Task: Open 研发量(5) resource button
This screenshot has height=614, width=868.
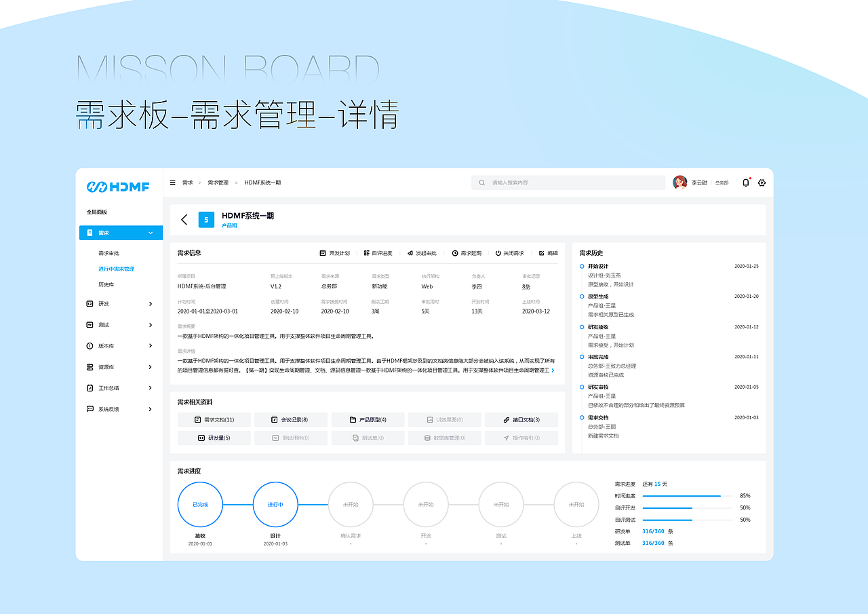Action: [214, 438]
